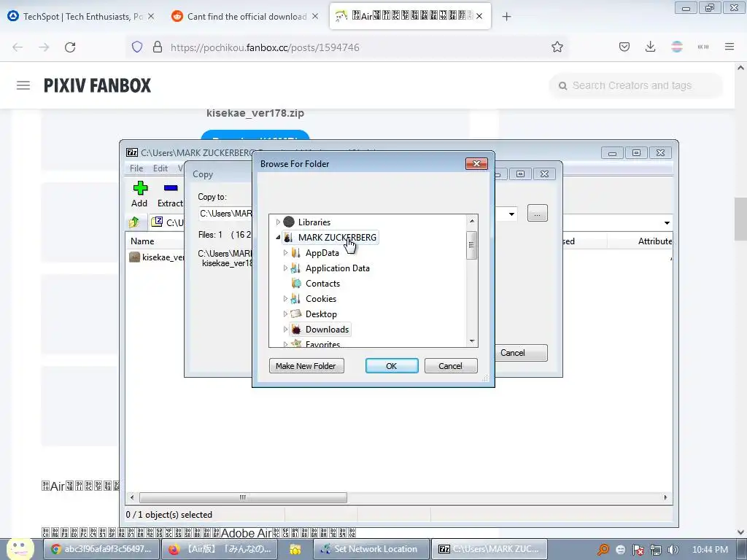
Task: Click the tracking protection shield icon
Action: tap(137, 47)
